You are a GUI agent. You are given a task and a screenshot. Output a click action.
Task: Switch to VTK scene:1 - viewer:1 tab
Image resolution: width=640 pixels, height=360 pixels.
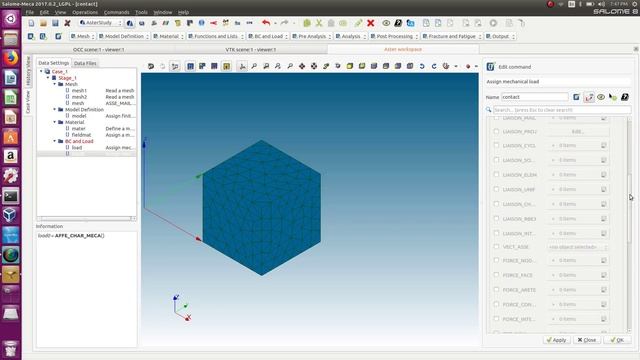click(x=251, y=49)
